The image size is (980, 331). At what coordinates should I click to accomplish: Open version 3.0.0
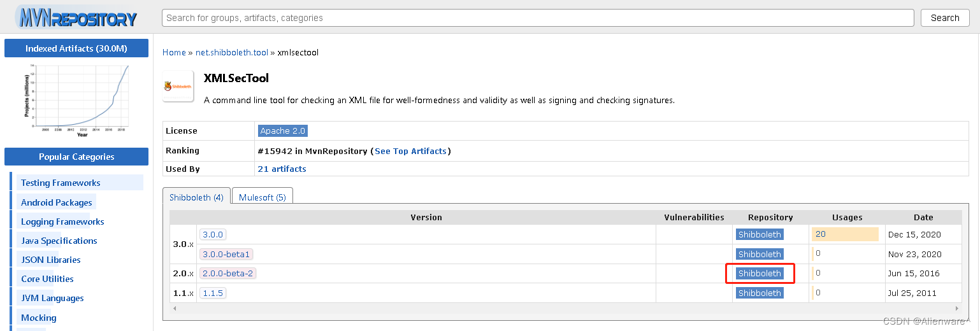tap(212, 234)
